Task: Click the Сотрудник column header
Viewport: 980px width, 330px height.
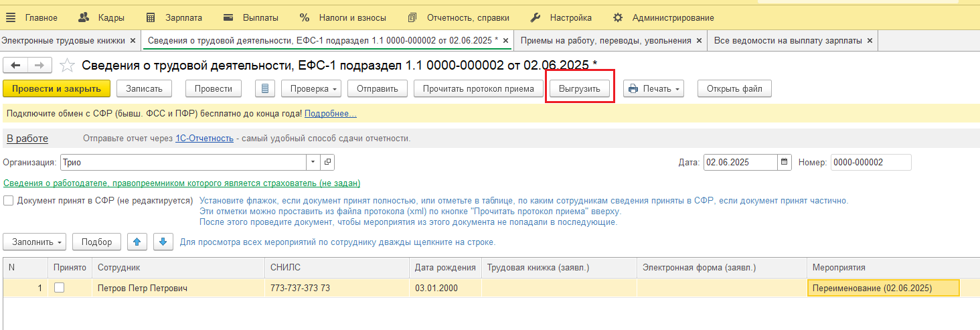Action: [178, 267]
